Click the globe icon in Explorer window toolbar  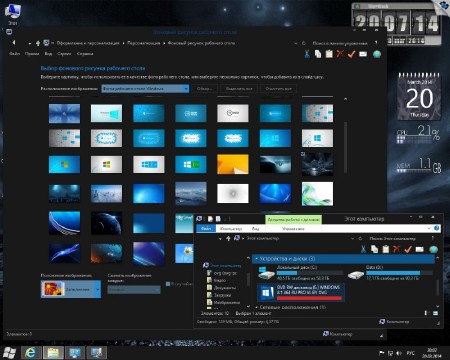[x=433, y=249]
